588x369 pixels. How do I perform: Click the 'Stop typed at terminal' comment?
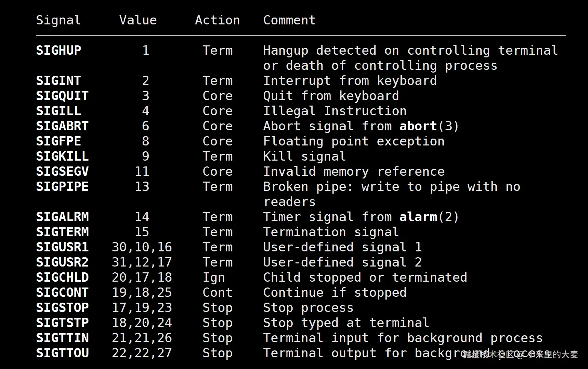[x=346, y=323]
